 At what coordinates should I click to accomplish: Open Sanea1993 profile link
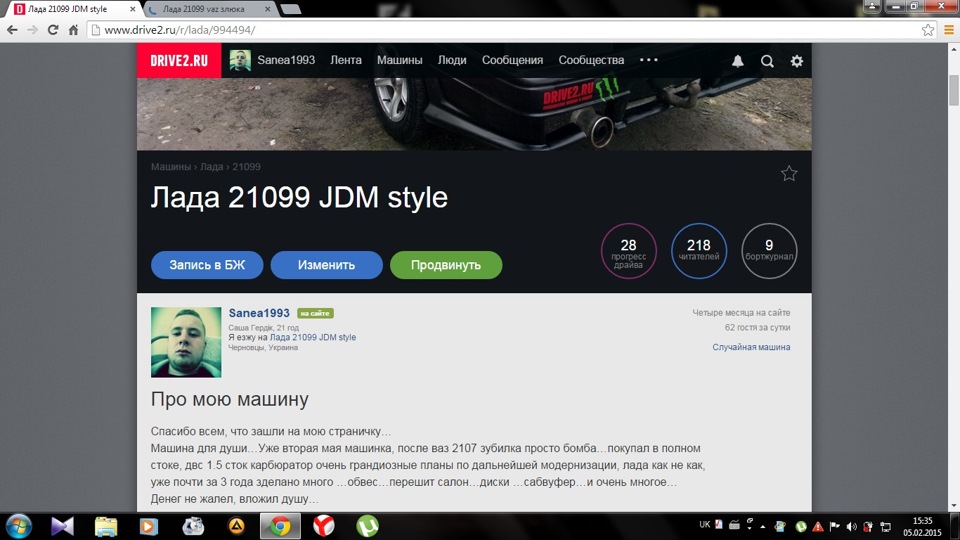coord(259,313)
